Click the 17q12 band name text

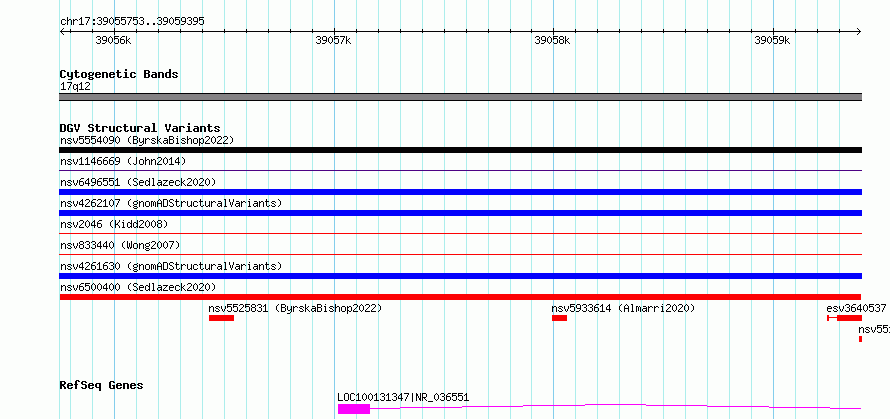(x=75, y=86)
